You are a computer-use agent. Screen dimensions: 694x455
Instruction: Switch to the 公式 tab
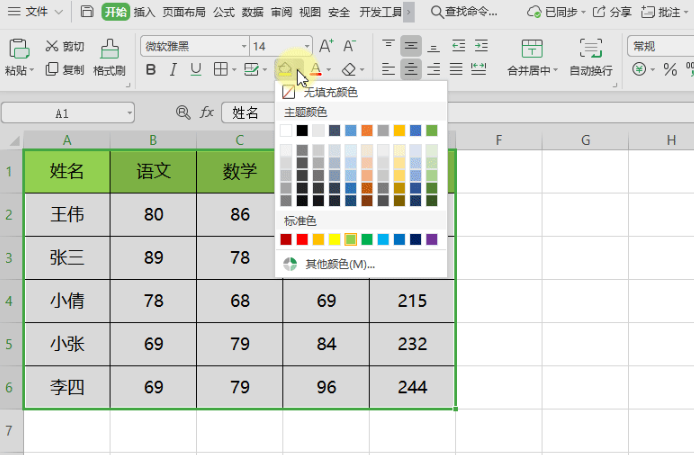pyautogui.click(x=224, y=12)
